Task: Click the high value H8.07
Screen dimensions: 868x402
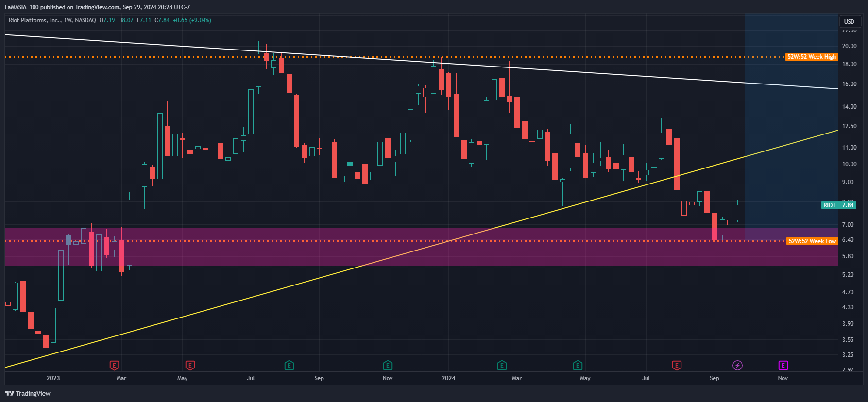Action: (126, 20)
